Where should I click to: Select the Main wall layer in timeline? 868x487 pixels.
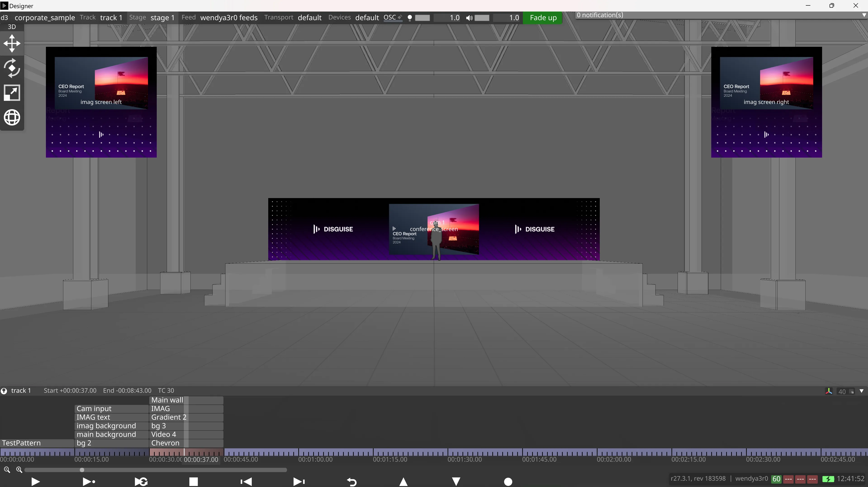(x=167, y=400)
